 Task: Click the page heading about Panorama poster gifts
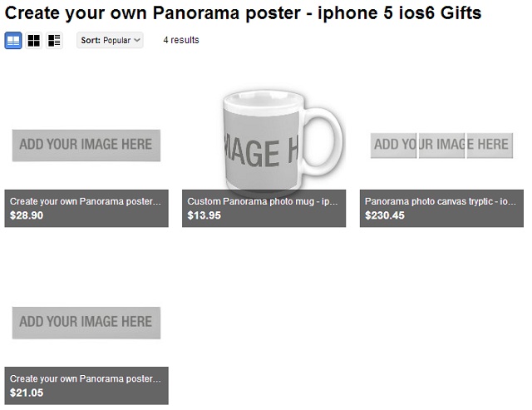244,13
